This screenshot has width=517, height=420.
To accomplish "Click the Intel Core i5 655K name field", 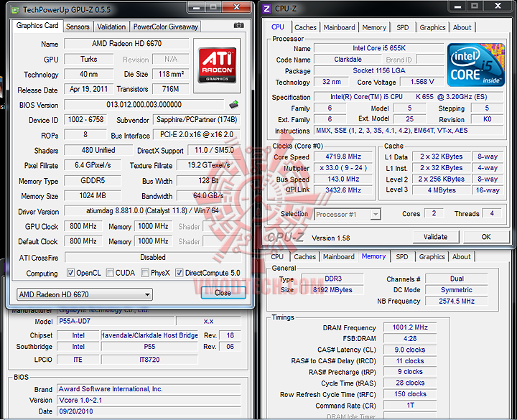I will click(379, 48).
